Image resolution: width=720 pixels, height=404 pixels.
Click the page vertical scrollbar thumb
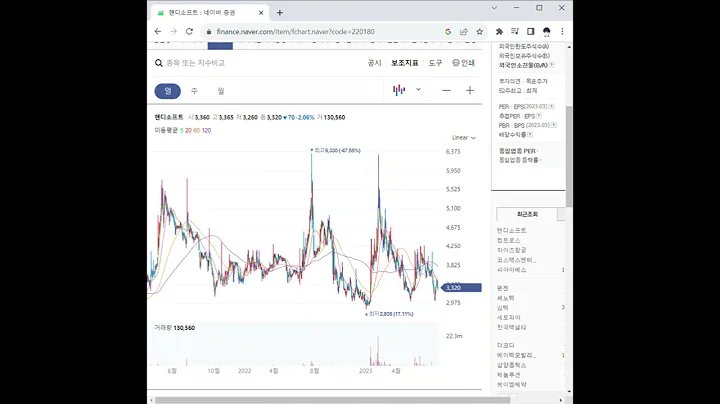point(569,156)
